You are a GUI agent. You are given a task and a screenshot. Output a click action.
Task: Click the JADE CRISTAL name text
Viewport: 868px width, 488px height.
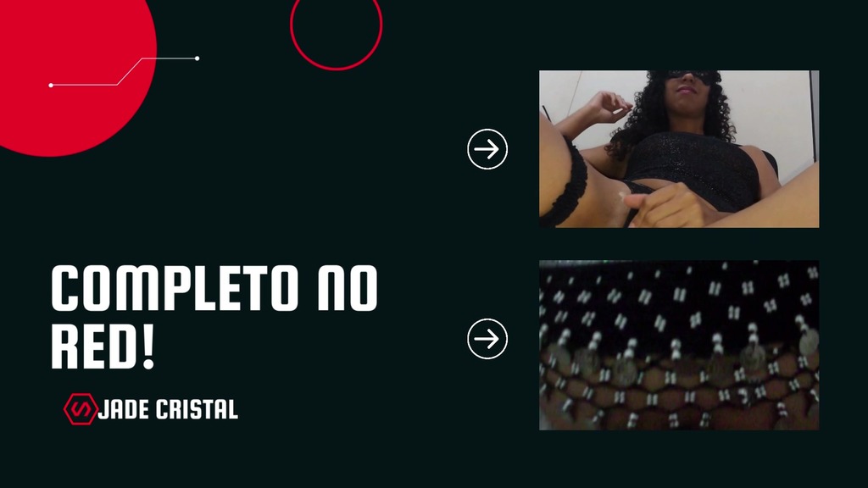point(168,409)
